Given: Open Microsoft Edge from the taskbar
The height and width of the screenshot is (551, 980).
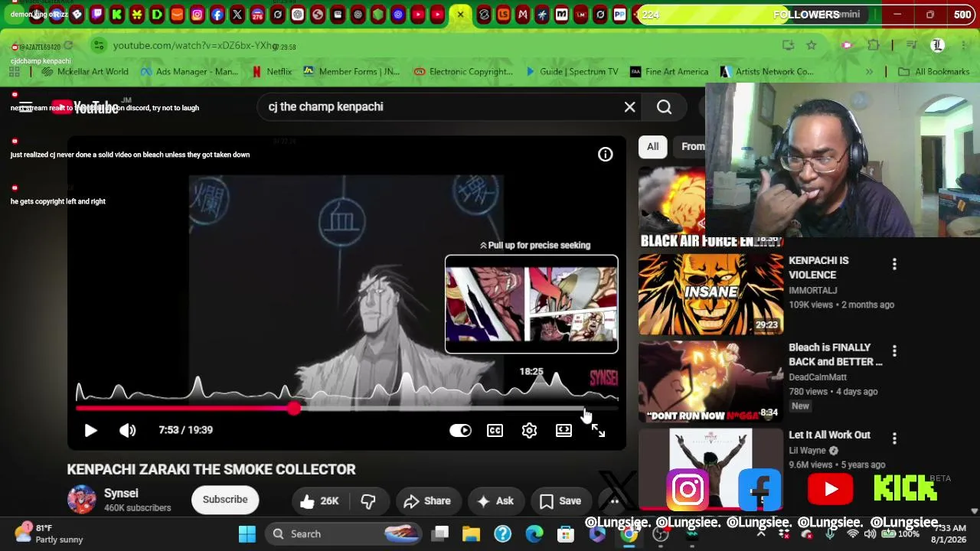Looking at the screenshot, I should coord(534,534).
